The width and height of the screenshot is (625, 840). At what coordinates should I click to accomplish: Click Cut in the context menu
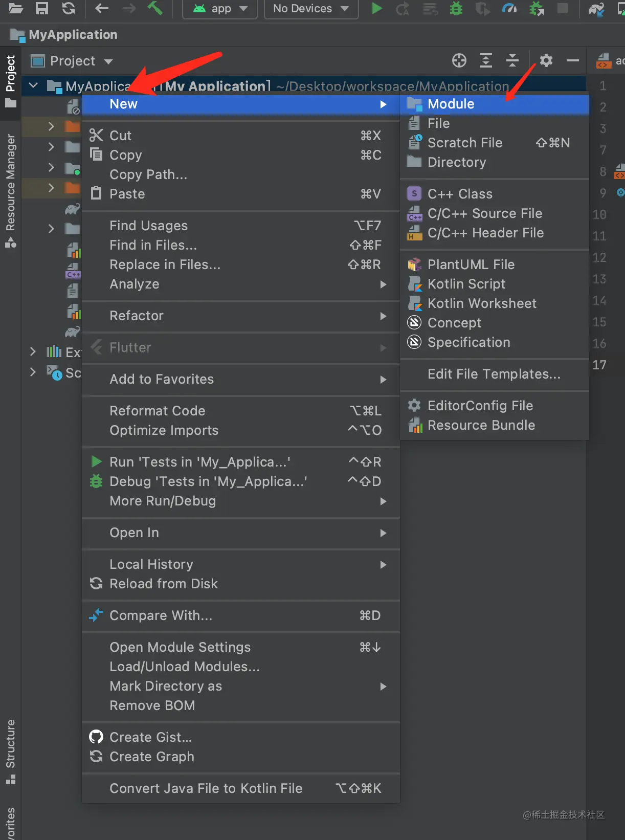click(241, 136)
